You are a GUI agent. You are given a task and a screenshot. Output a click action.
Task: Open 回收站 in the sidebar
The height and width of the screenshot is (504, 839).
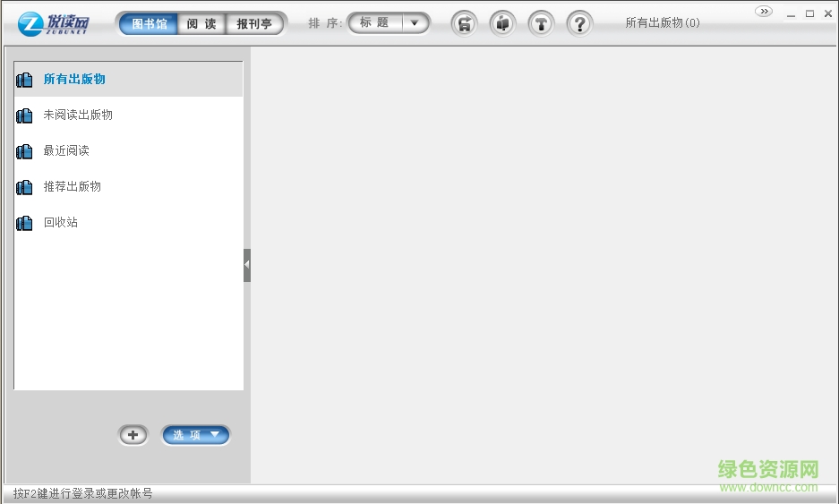(128, 223)
